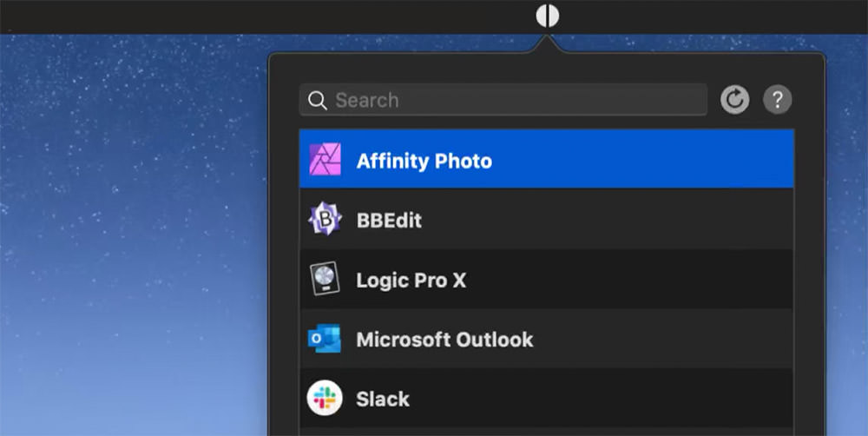Click the split-circle menu bar icon

(x=547, y=16)
